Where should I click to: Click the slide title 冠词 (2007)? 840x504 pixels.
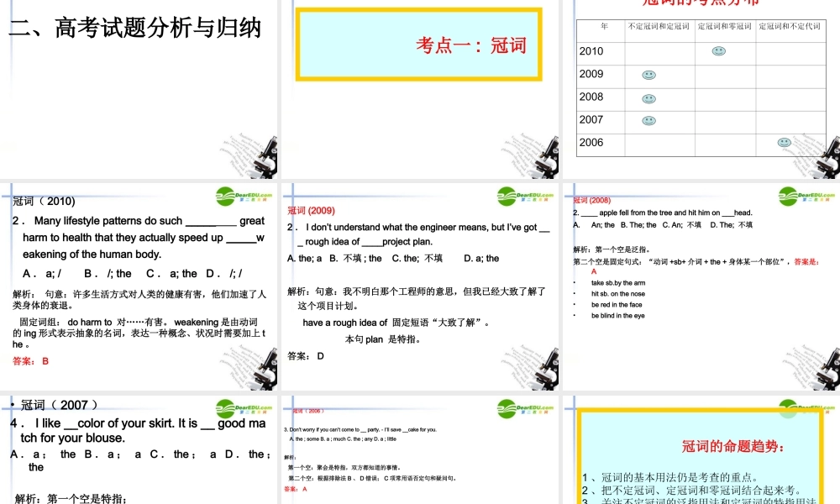(x=59, y=406)
